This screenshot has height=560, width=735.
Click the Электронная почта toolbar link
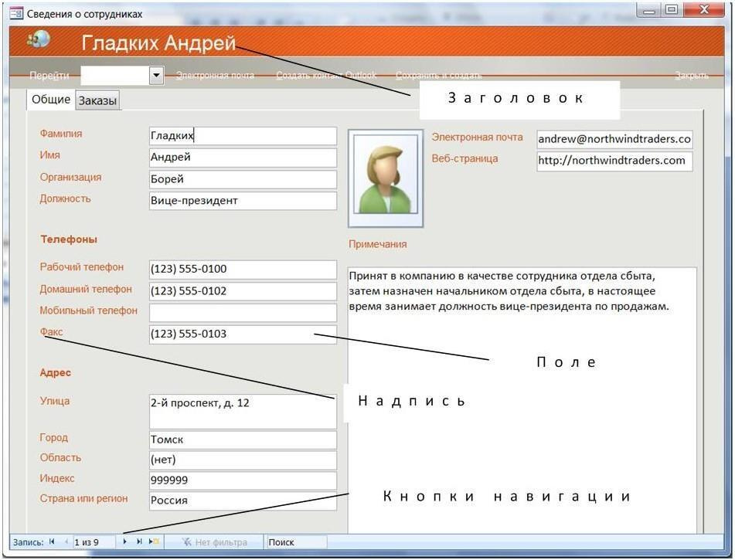pyautogui.click(x=215, y=76)
